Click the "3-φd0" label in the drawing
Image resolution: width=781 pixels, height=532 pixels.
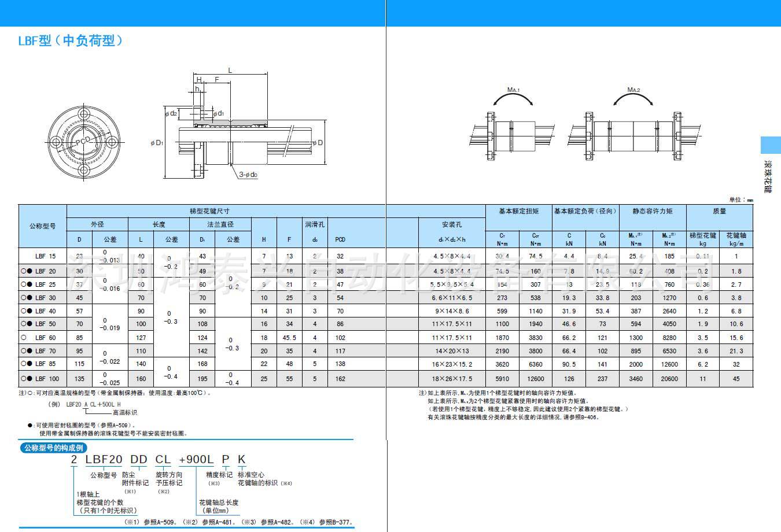click(x=249, y=175)
